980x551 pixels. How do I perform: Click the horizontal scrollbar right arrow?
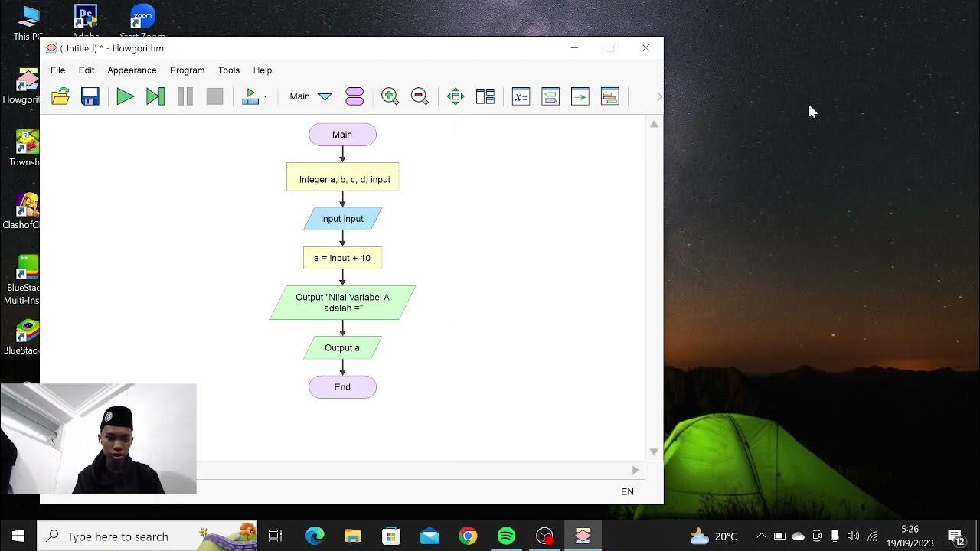(635, 470)
